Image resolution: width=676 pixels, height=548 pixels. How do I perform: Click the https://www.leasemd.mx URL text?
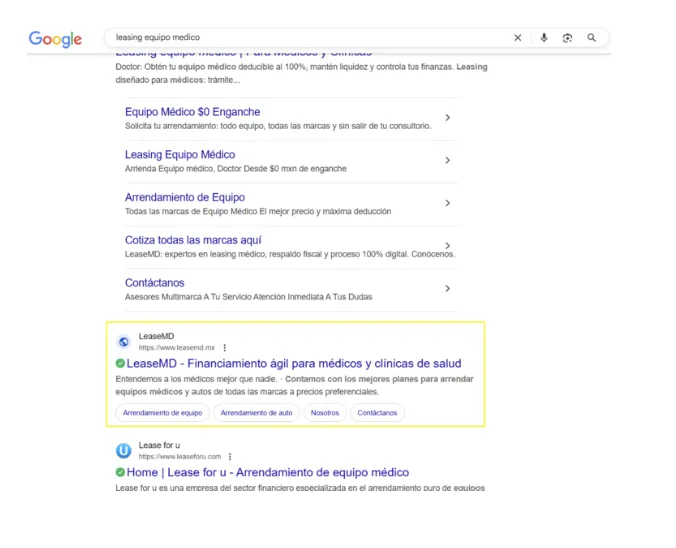coord(176,348)
